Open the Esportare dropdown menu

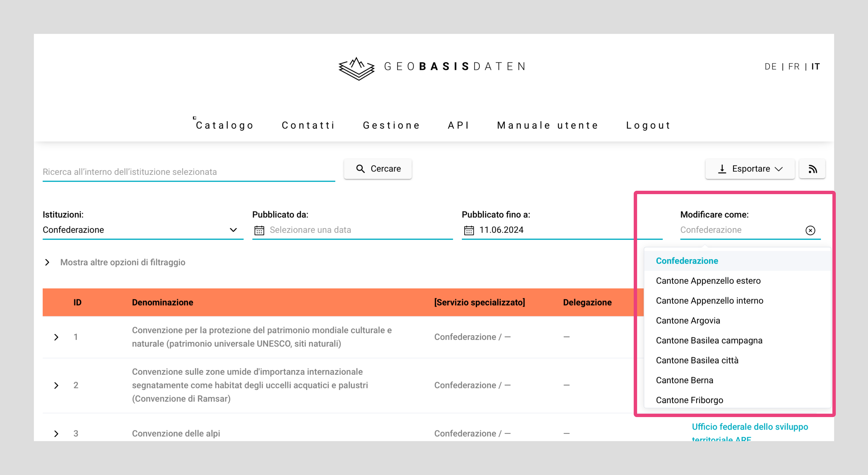click(x=750, y=169)
